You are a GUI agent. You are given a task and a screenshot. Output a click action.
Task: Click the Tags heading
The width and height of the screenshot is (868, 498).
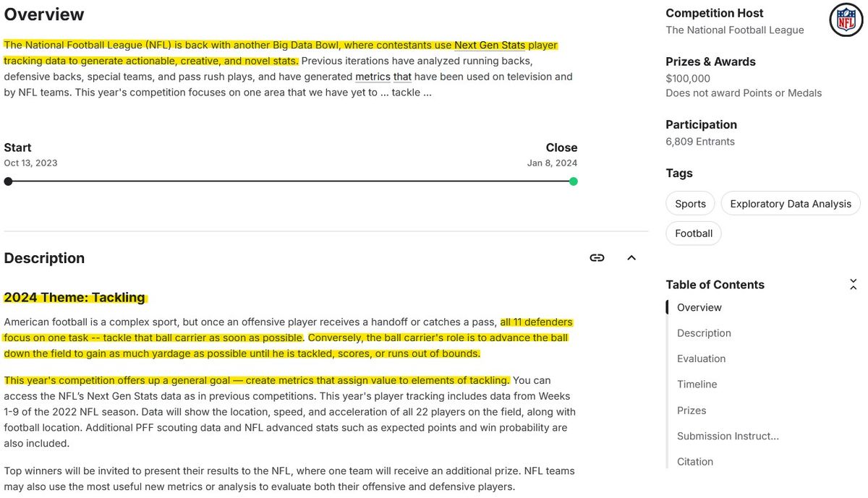tap(679, 173)
